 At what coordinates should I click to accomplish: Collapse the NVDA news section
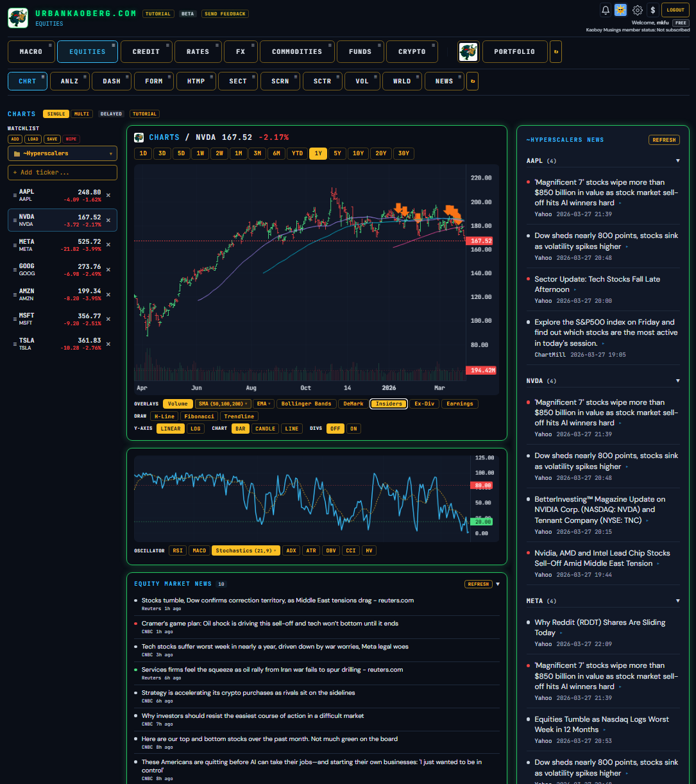(678, 381)
